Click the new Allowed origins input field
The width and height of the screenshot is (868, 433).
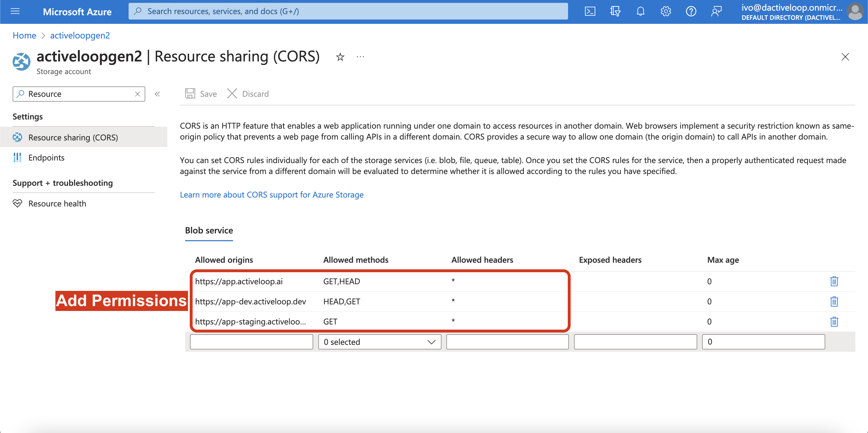tap(251, 342)
